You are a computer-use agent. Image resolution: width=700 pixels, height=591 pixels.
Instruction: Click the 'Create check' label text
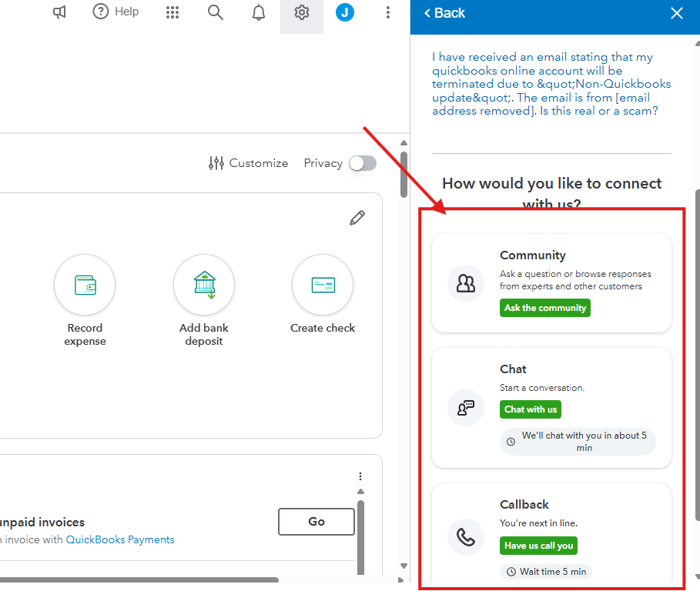click(x=323, y=328)
